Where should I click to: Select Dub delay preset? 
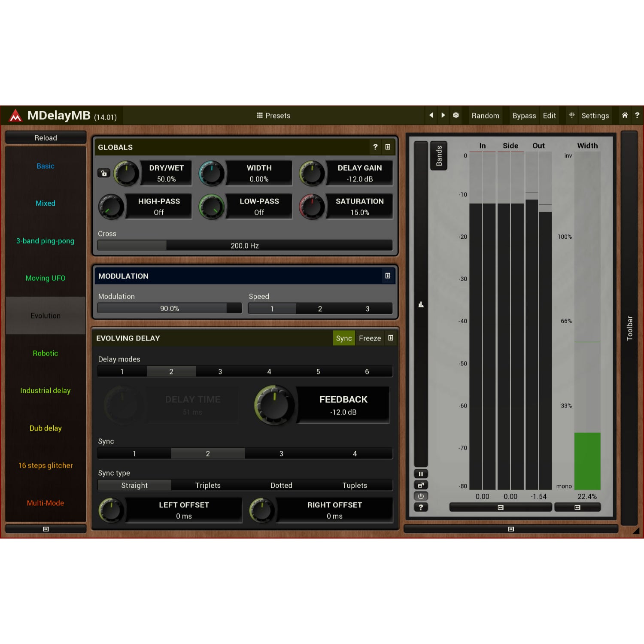(46, 428)
